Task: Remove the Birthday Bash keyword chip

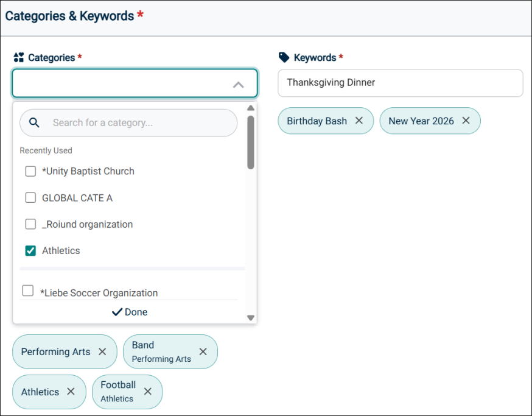Action: (x=359, y=121)
